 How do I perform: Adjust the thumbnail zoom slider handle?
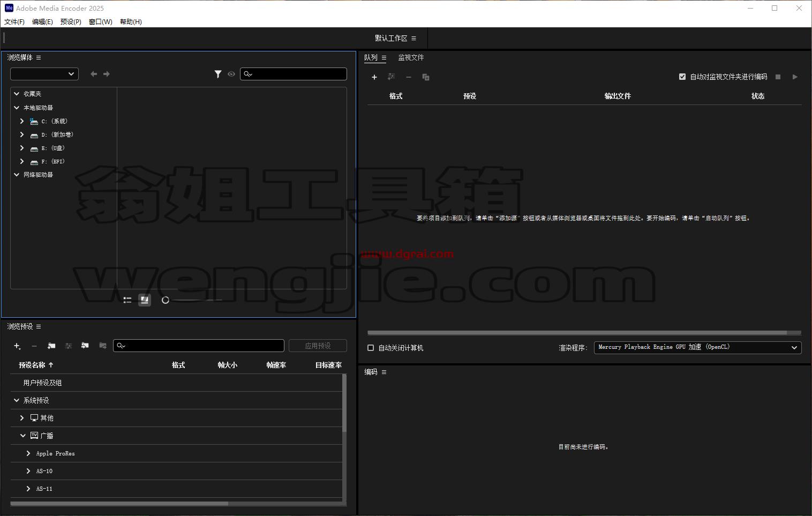[166, 300]
